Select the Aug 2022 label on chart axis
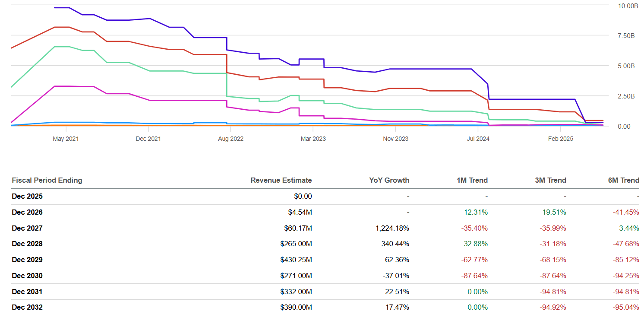This screenshot has height=314, width=644. [x=231, y=139]
